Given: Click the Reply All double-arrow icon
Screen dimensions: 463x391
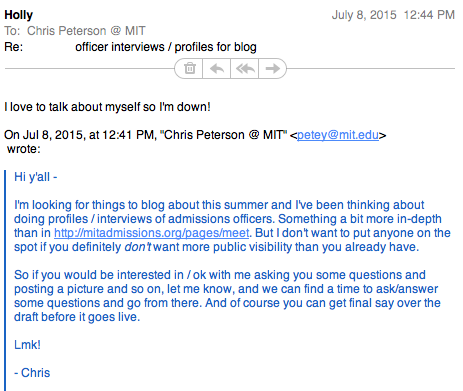Looking at the screenshot, I should click(245, 69).
